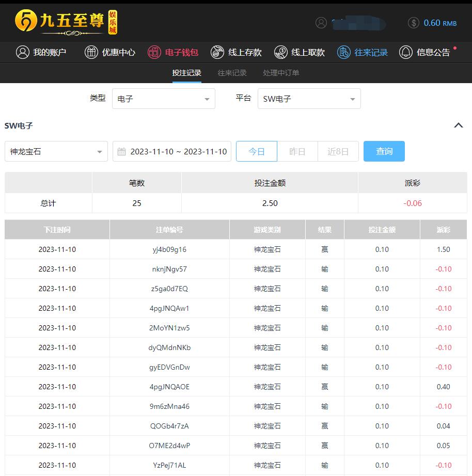Click the 线上取款 withdrawal icon
Viewport: 472px width, 476px height.
(x=281, y=52)
